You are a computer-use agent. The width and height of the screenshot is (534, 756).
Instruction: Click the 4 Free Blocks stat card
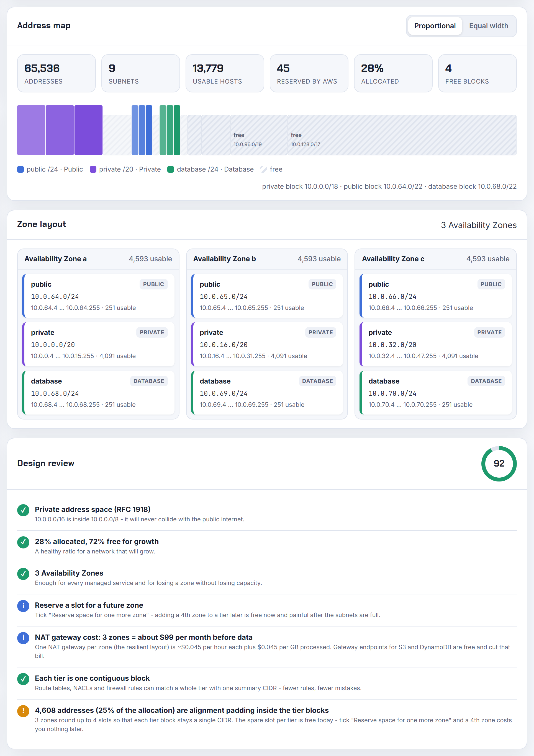pyautogui.click(x=477, y=73)
